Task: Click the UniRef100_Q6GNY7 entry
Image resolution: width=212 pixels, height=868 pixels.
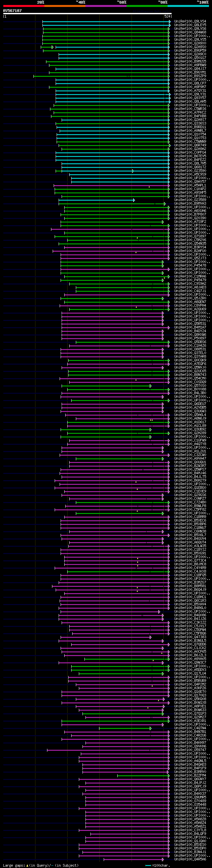Action: coord(190,779)
